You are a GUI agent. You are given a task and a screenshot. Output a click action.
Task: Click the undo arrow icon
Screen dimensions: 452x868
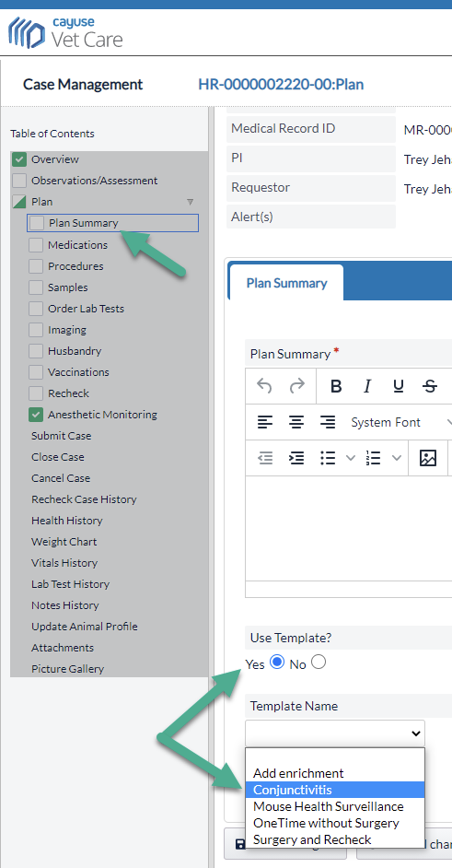[264, 386]
